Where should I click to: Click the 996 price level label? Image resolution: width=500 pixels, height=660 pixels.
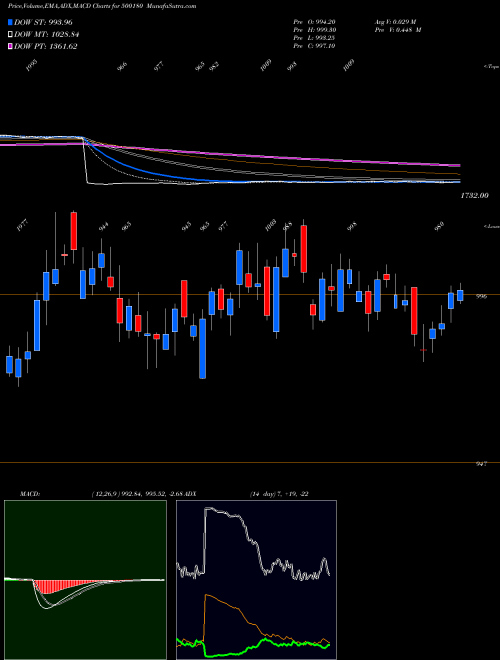tap(481, 296)
